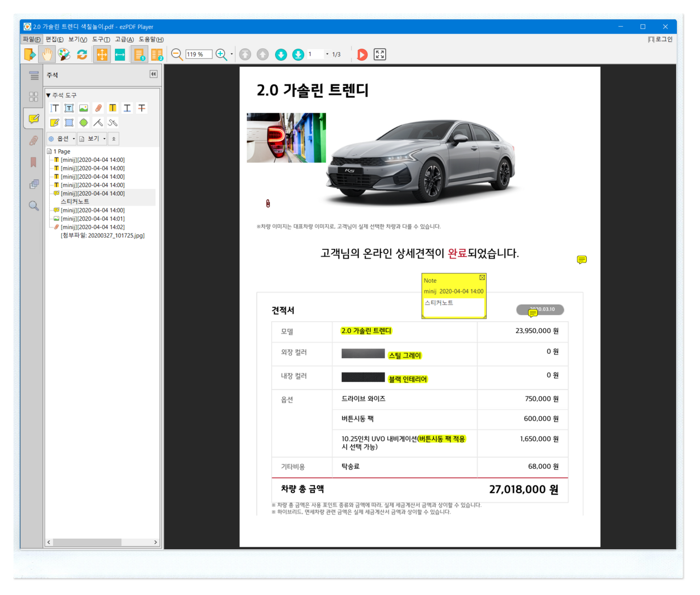Open the 옵션 options dropdown
Image resolution: width=700 pixels, height=595 pixels.
coord(62,139)
